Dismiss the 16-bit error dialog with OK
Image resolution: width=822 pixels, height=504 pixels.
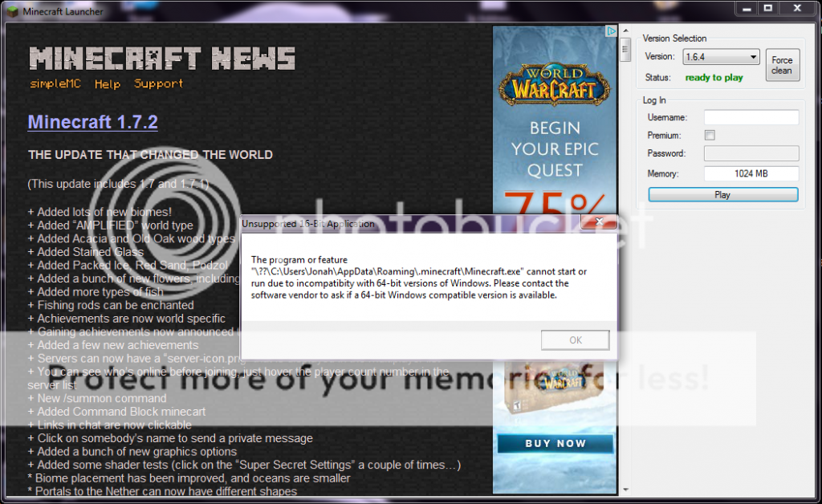[x=575, y=339]
